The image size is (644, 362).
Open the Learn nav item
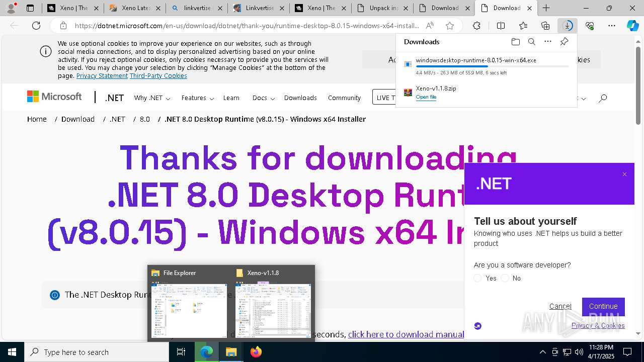[x=231, y=98]
